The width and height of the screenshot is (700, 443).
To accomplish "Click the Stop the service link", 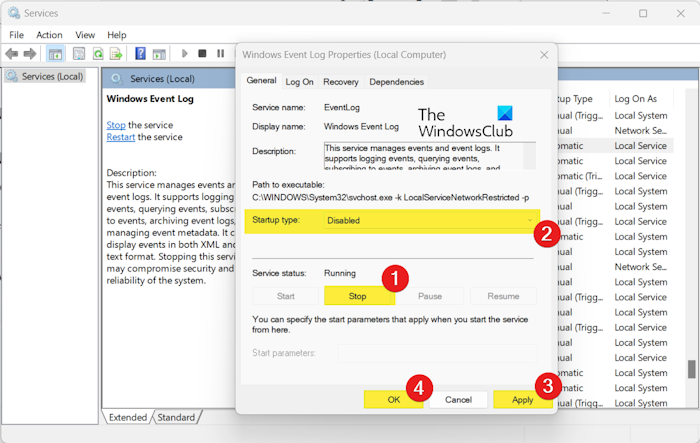I will pyautogui.click(x=116, y=125).
